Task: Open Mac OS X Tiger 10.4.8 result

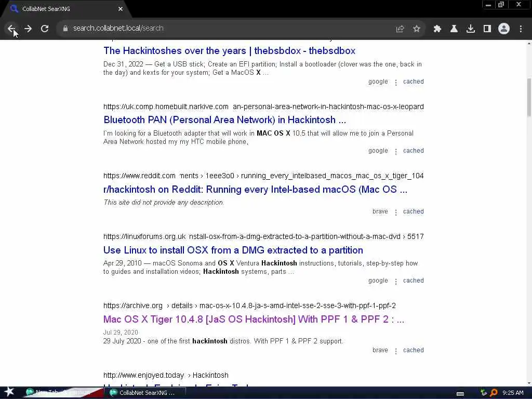Action: pos(254,320)
